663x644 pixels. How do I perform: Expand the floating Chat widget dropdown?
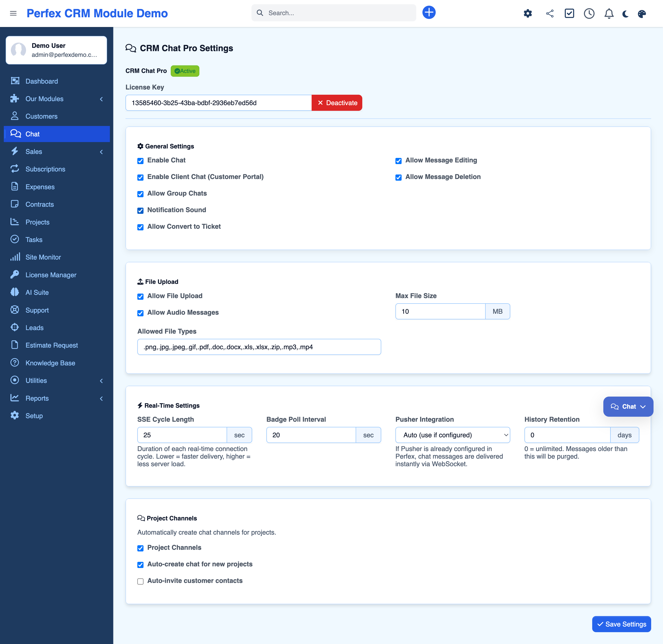point(628,407)
